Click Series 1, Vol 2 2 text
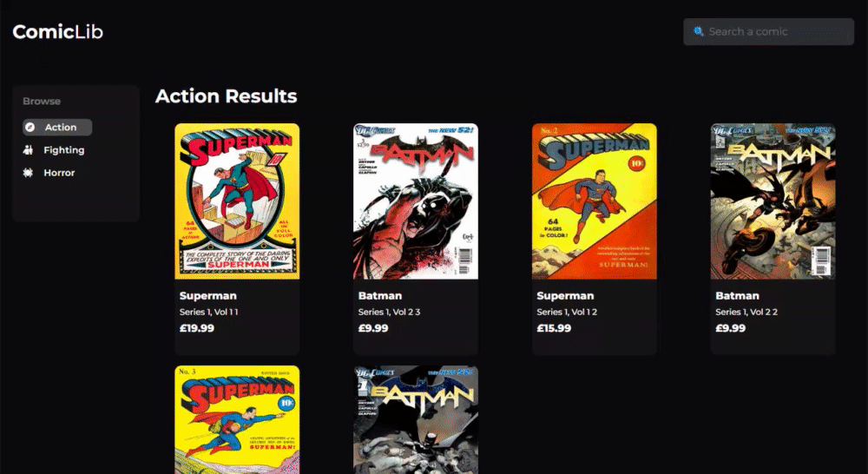Viewport: 868px width, 474px height. (746, 312)
